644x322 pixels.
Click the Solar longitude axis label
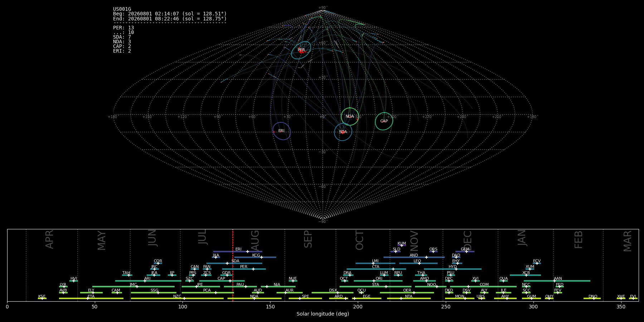tap(323, 314)
